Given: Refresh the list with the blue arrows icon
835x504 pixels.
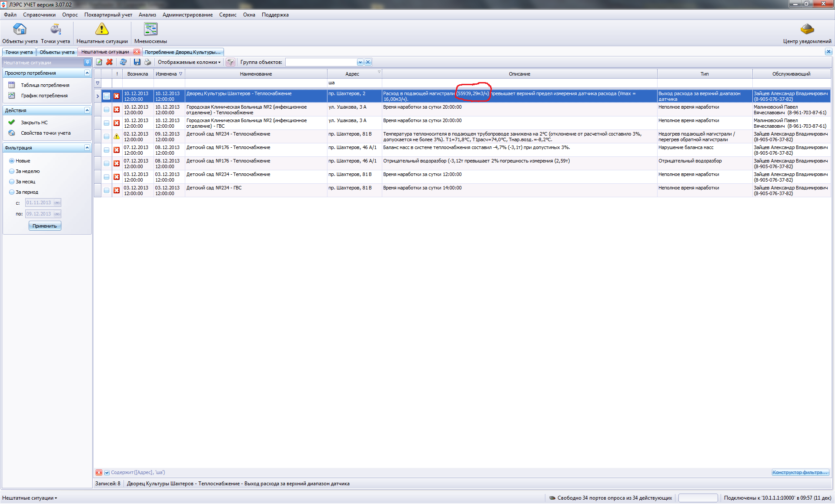Looking at the screenshot, I should click(x=123, y=62).
